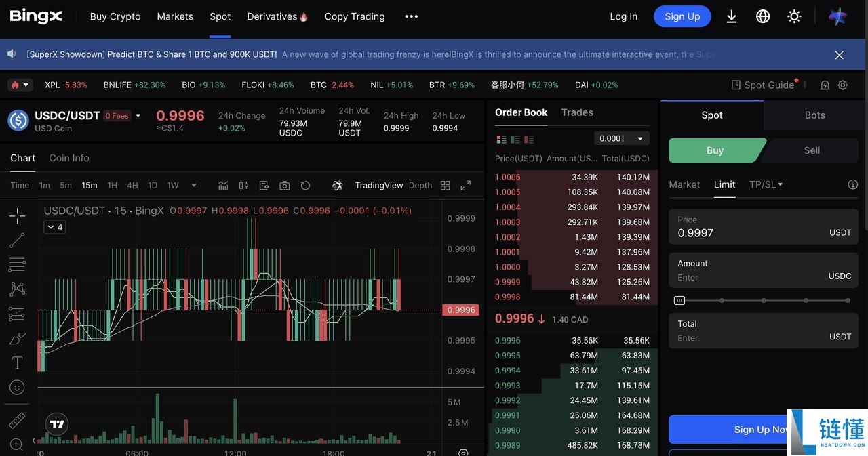Viewport: 868px width, 456px height.
Task: Select the ruler measure tool
Action: (x=17, y=420)
